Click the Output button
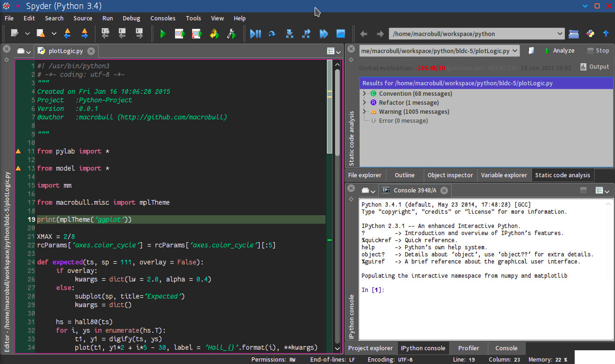Screen dimensions: 615x364 (x=594, y=67)
